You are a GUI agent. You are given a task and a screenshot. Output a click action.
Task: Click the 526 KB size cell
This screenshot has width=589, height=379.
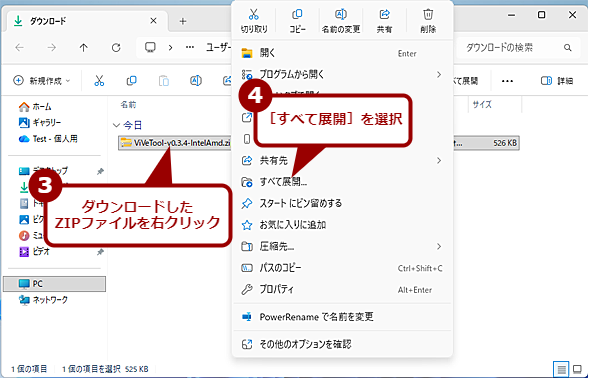tap(505, 143)
